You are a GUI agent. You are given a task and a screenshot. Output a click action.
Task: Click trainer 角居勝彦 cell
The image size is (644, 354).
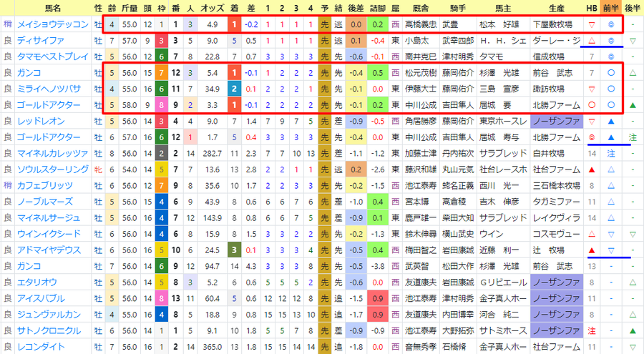click(421, 121)
